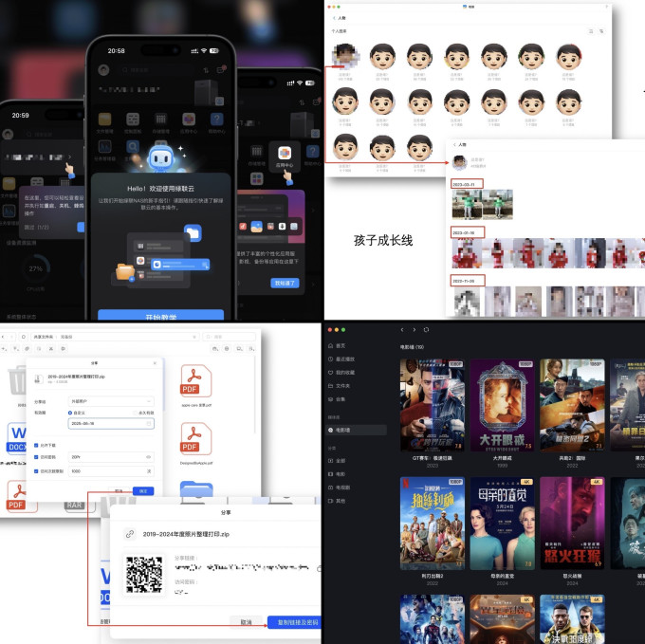The width and height of the screenshot is (645, 644).
Task: Click the access password input field
Action: 111,457
